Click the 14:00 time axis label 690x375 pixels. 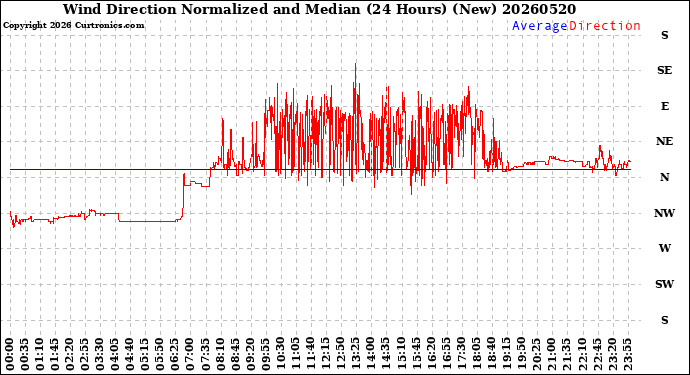coord(372,354)
